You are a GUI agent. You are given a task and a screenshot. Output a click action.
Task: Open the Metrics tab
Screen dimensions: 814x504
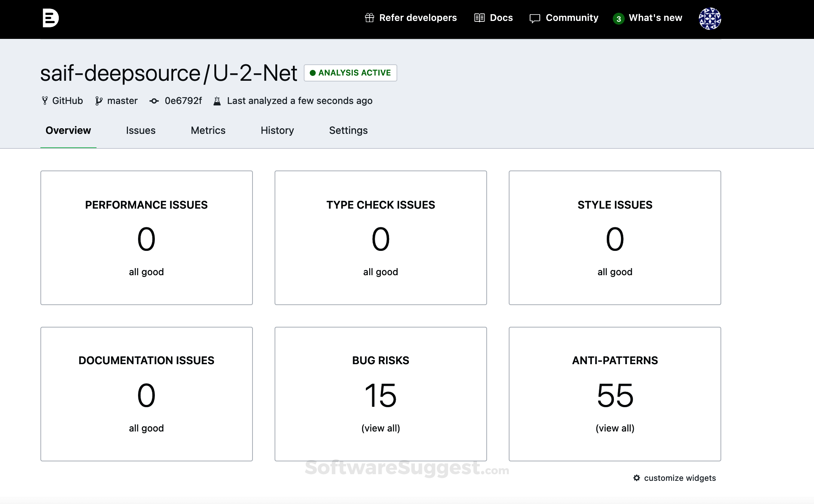click(208, 130)
